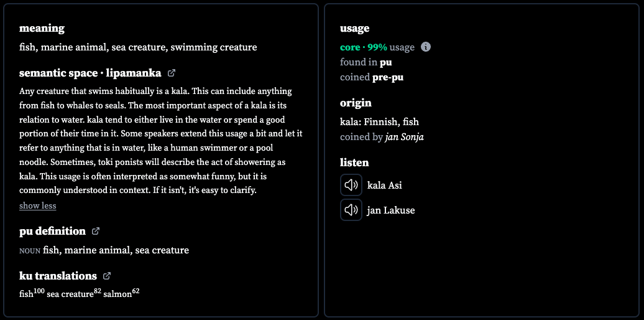Viewport: 644px width, 320px height.
Task: Open lipamanka semantic space external link icon
Action: pos(172,73)
